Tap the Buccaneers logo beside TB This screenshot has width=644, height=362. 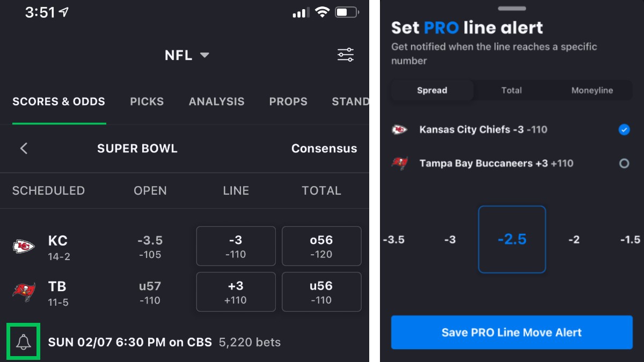24,292
